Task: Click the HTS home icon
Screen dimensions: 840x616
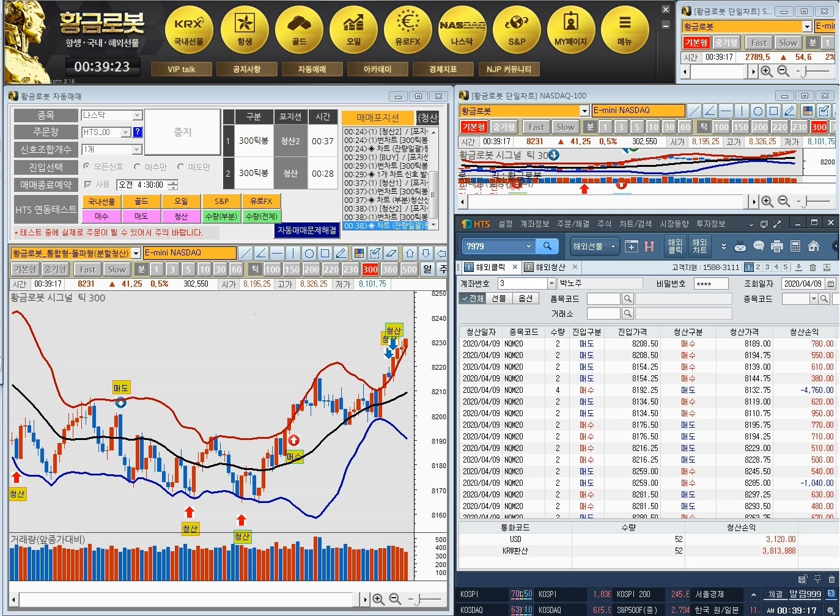Action: coord(814,246)
